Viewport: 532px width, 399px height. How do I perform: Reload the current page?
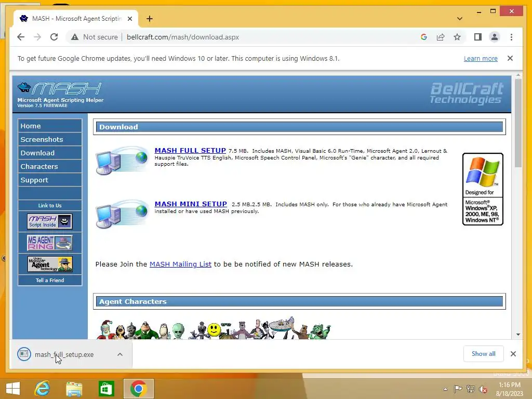54,37
